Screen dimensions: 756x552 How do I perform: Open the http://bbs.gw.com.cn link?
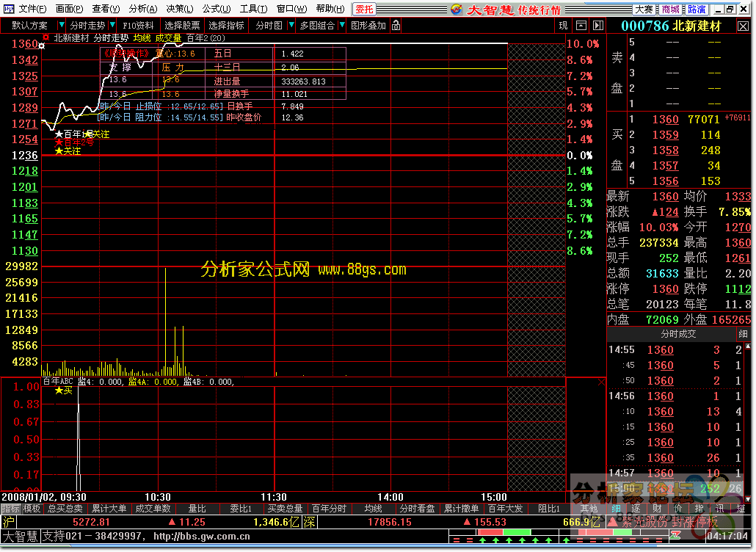202,536
